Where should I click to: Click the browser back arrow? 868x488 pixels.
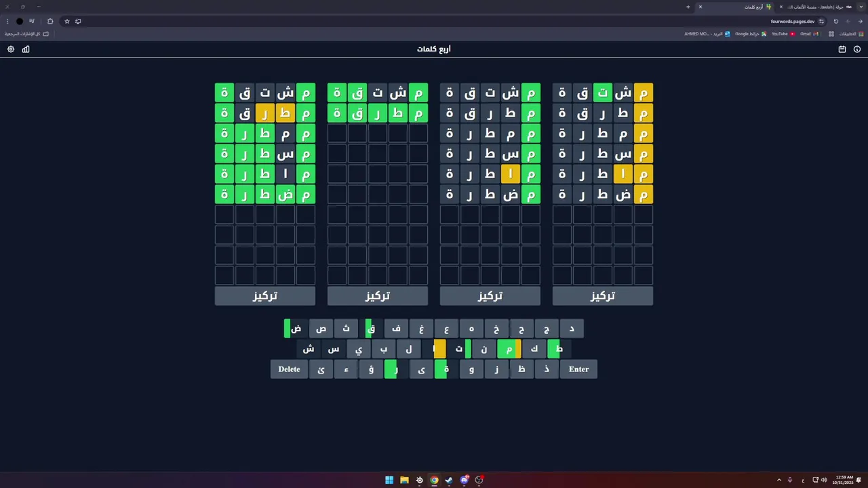861,21
